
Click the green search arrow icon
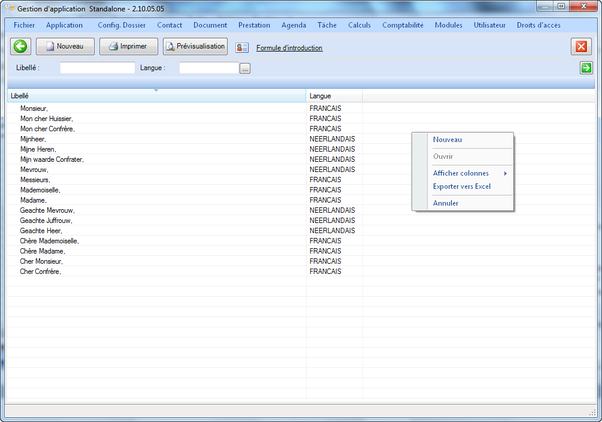586,68
